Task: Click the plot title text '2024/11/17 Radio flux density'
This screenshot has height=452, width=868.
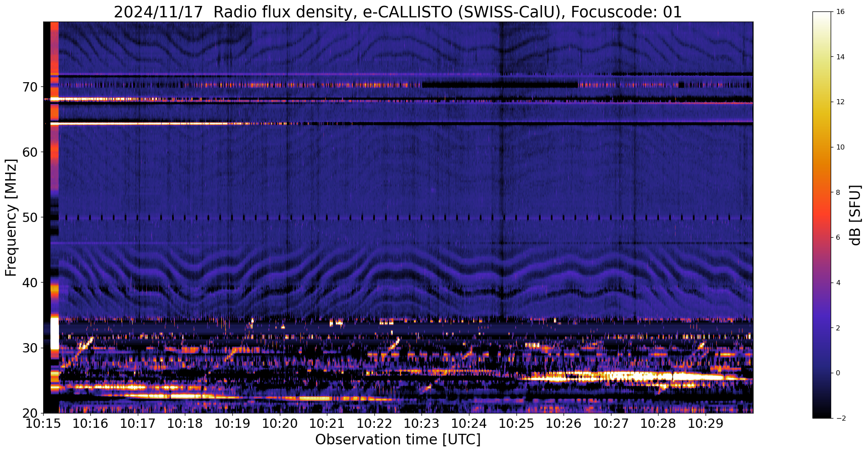Action: [235, 12]
